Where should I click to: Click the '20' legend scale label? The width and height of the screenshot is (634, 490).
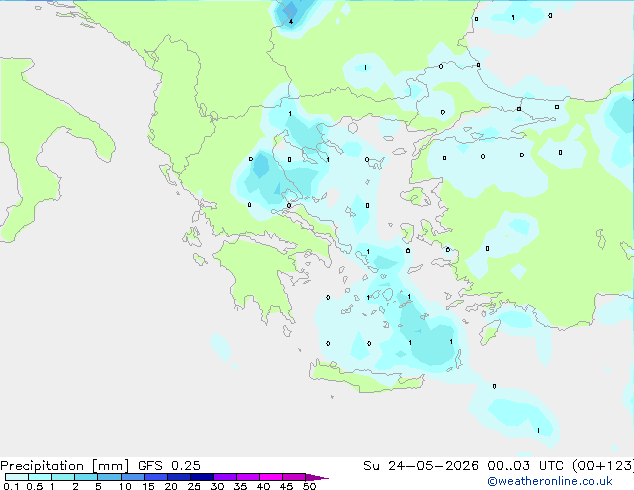(171, 486)
